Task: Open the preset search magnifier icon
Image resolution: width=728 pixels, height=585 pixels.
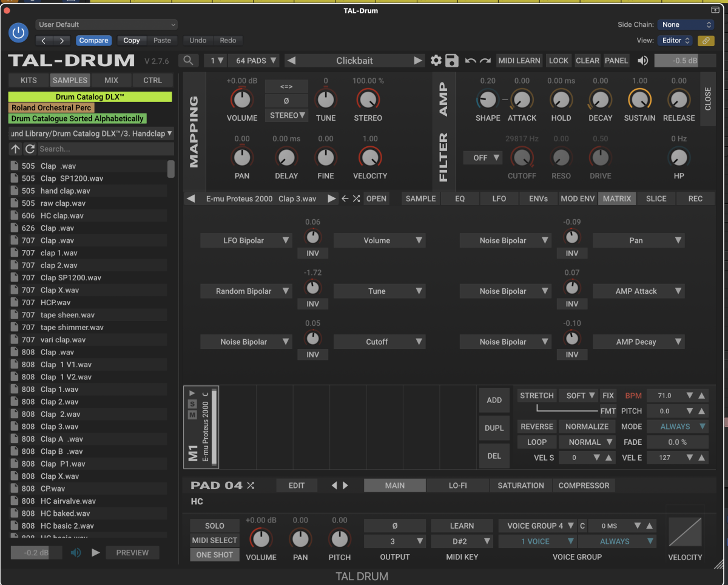Action: coord(189,61)
